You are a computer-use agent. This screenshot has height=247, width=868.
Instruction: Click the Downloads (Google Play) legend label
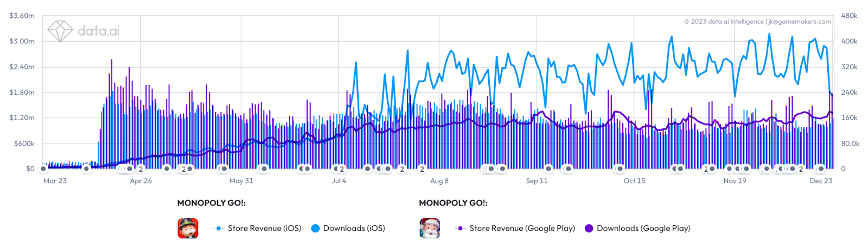pyautogui.click(x=644, y=229)
